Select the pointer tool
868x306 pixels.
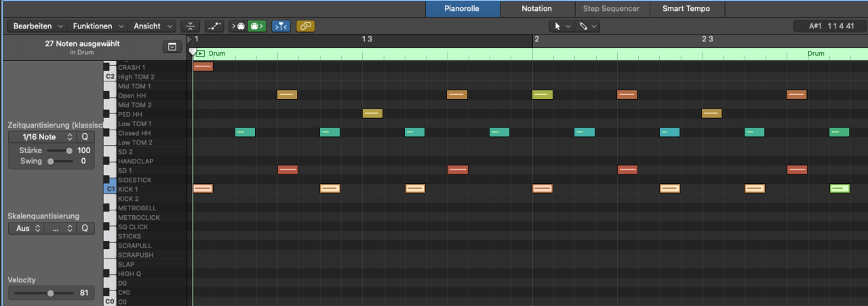[x=558, y=26]
